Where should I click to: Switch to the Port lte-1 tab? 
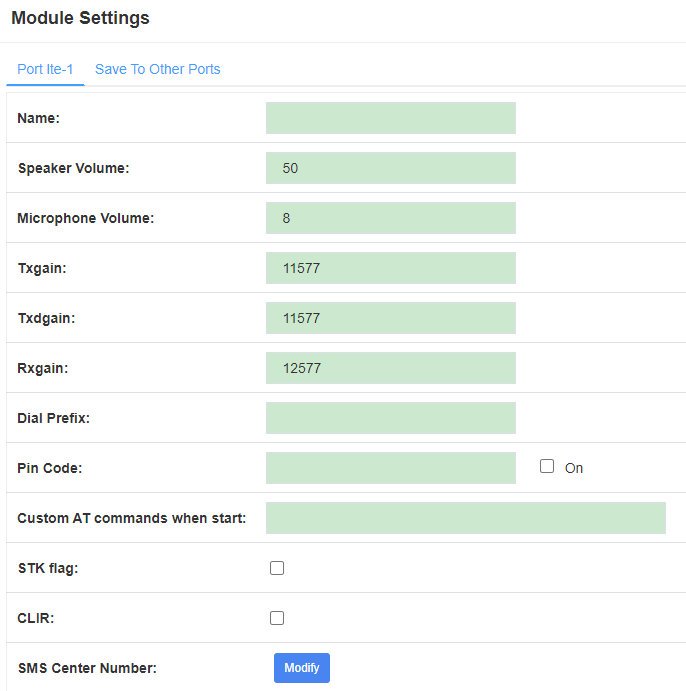pyautogui.click(x=45, y=69)
